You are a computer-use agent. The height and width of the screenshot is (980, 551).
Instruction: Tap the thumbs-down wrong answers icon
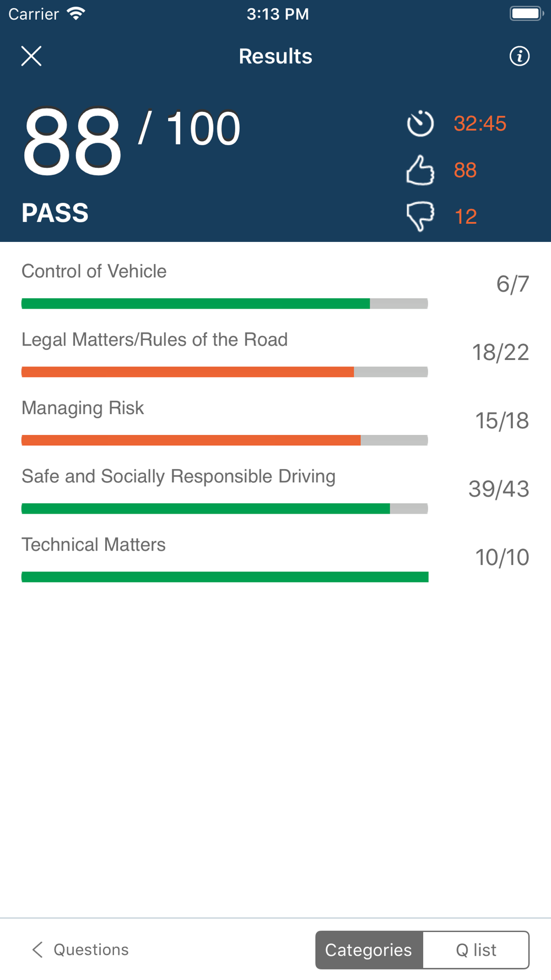pyautogui.click(x=420, y=216)
